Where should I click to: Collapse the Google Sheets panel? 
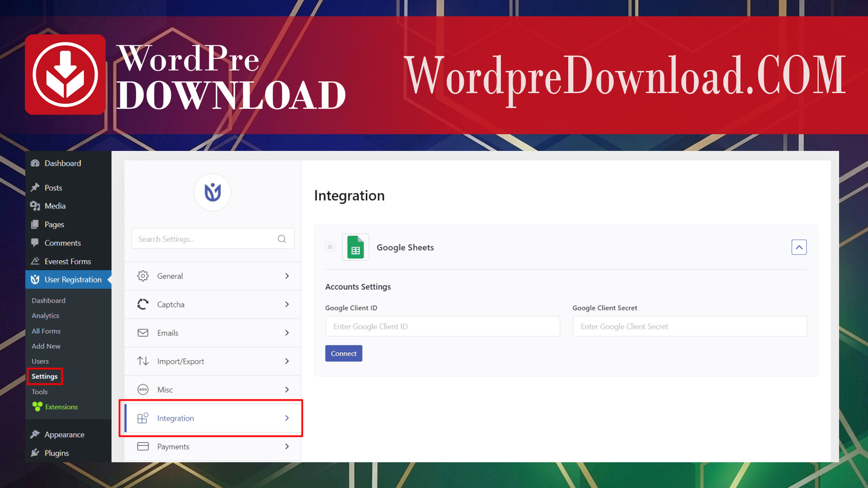click(x=799, y=247)
